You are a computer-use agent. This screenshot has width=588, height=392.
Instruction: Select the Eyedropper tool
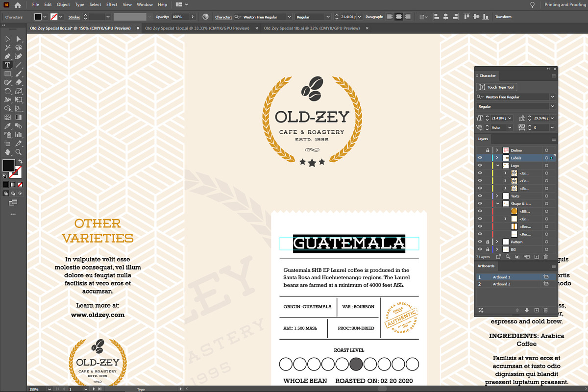(7, 126)
